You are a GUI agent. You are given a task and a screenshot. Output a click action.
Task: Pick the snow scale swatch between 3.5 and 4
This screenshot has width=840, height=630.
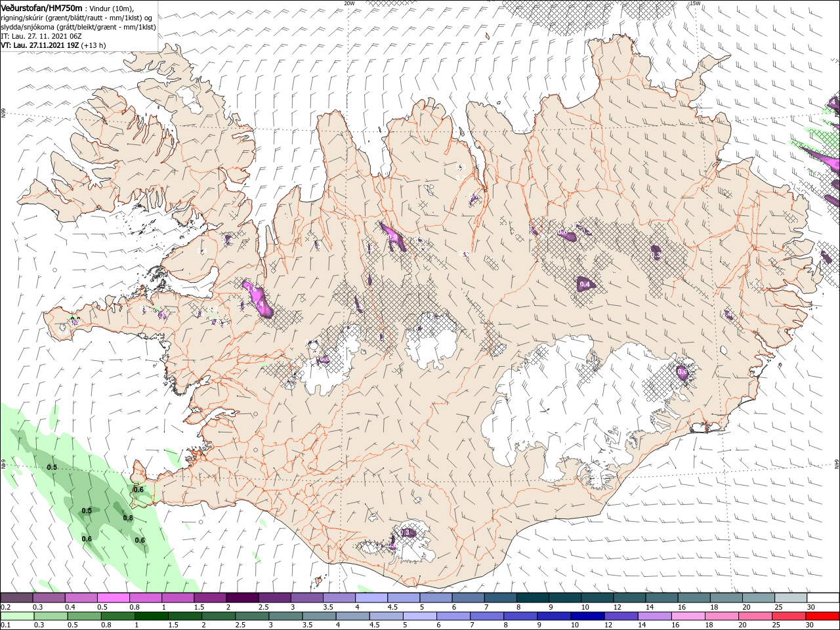click(x=339, y=598)
